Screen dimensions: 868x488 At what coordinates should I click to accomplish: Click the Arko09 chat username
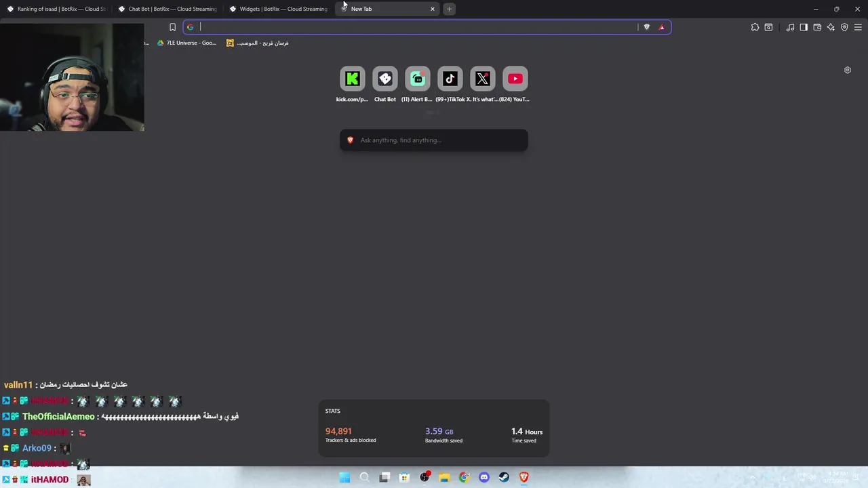point(37,448)
